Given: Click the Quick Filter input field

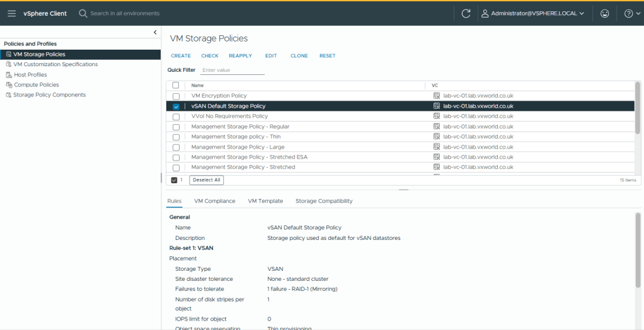Looking at the screenshot, I should [232, 71].
